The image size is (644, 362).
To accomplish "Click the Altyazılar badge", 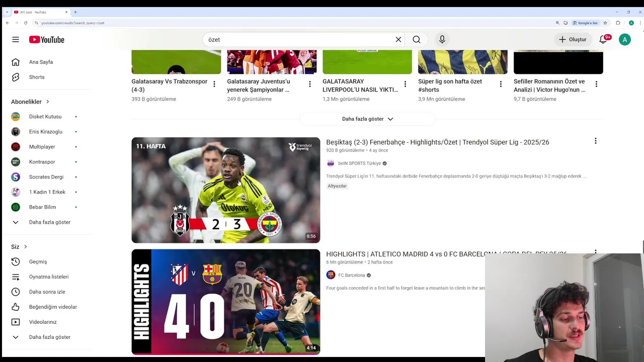I will point(337,186).
